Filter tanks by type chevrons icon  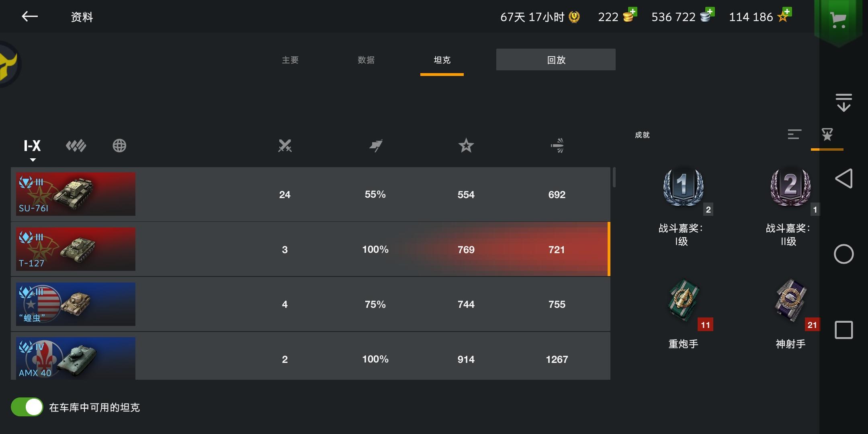(76, 145)
